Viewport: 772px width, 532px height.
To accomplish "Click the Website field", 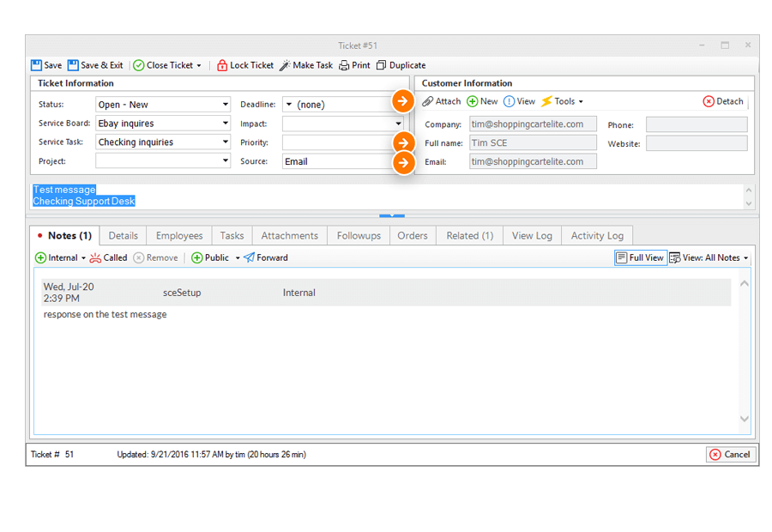I will click(697, 142).
